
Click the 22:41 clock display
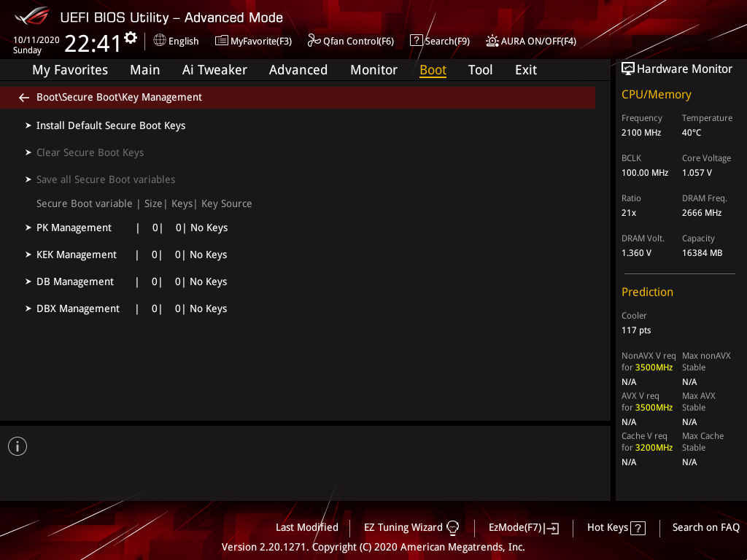click(x=93, y=43)
